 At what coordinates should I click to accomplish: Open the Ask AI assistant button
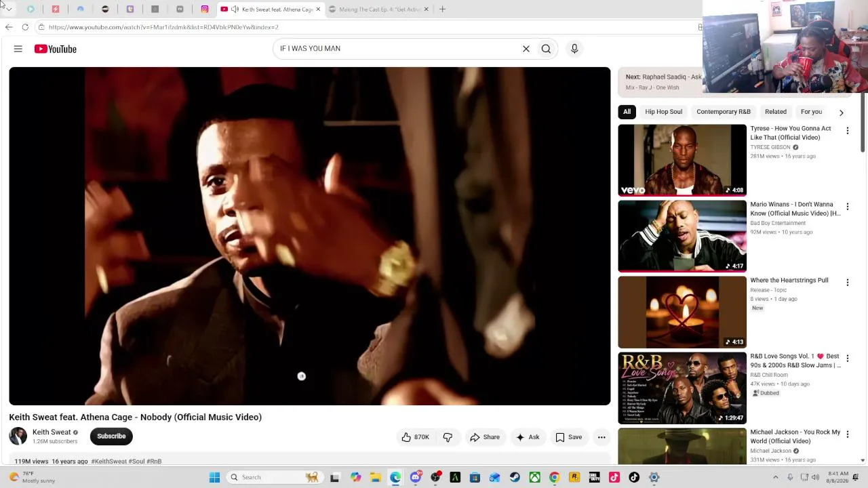528,437
